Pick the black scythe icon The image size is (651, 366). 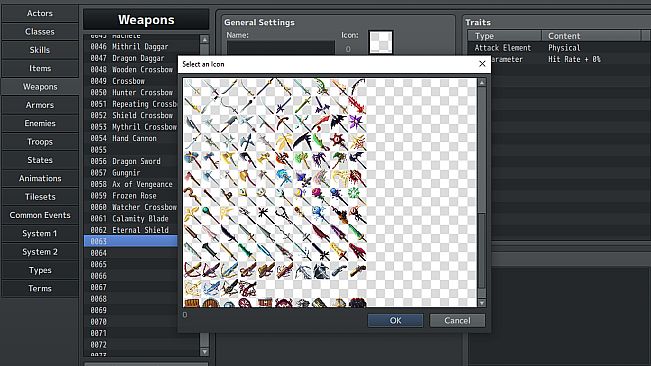(x=303, y=142)
